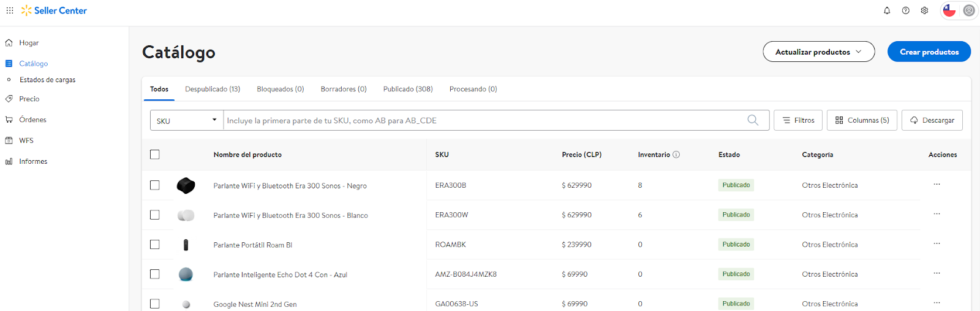Click product name 'Parlante WiFi y Bluetooth Era 300 Sonos - Negro'
The image size is (980, 311).
tap(290, 186)
